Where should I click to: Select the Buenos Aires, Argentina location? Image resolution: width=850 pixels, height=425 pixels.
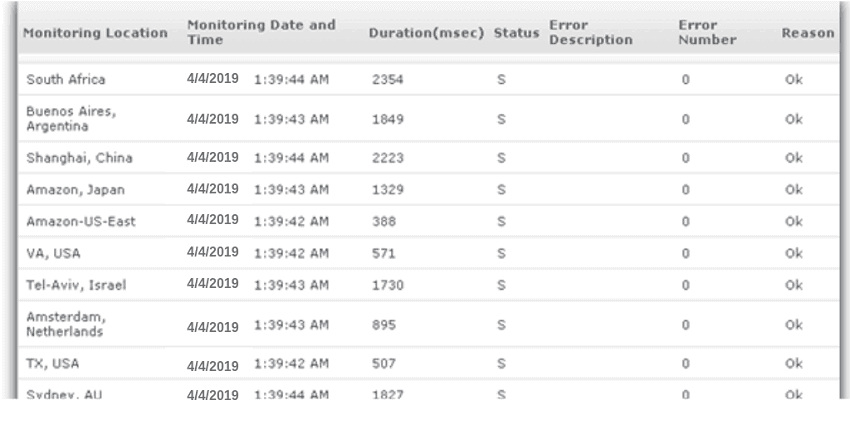[x=71, y=119]
